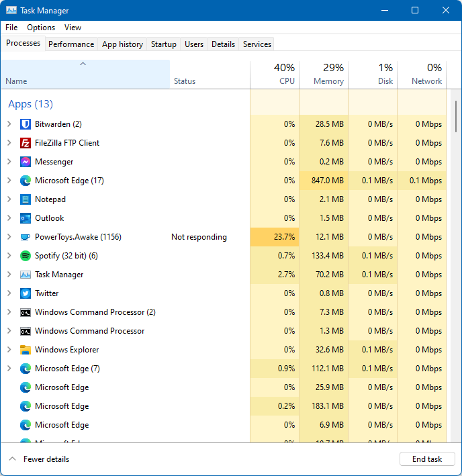The height and width of the screenshot is (476, 462).
Task: Switch to the Startup tab
Action: [164, 44]
